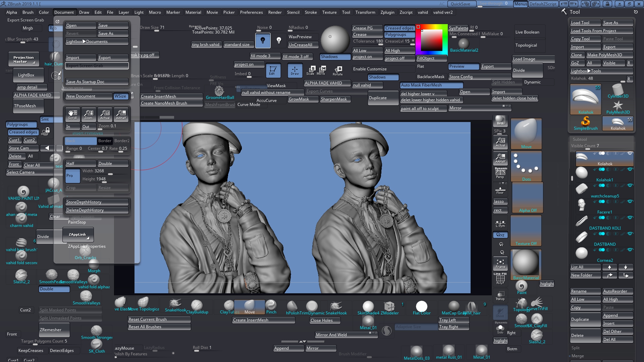The width and height of the screenshot is (644, 362).
Task: Select the SimpleBrush tool icon
Action: (x=586, y=123)
